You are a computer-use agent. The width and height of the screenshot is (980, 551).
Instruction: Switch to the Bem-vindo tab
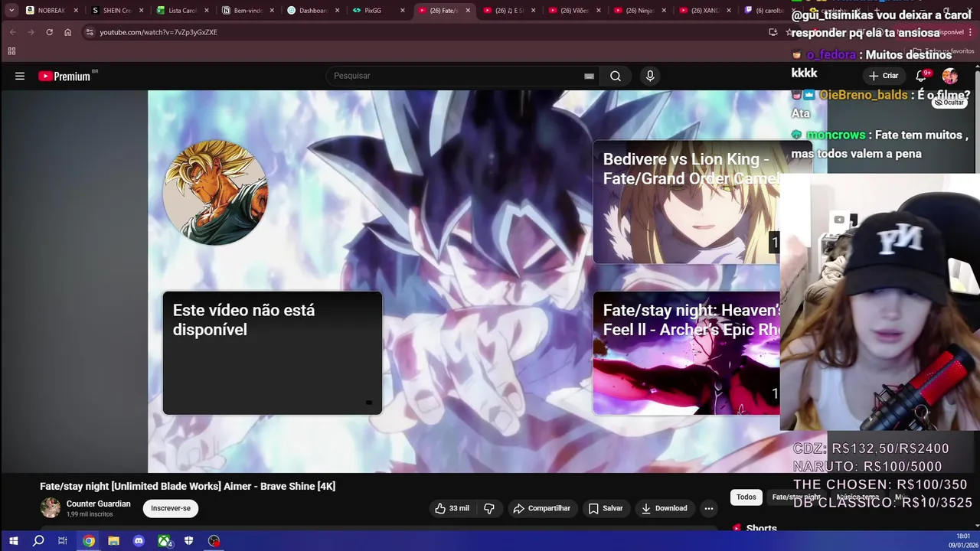[247, 11]
